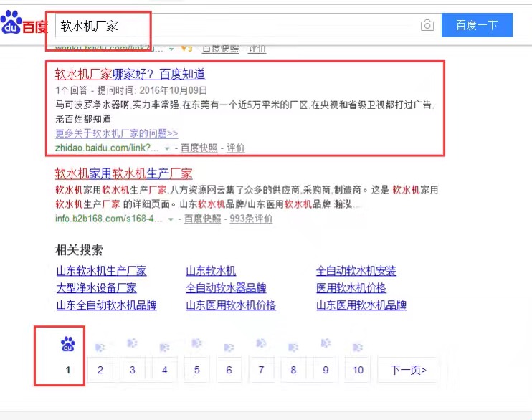Expand dropdown arrow beside wenku.baidu.com link
532x420 pixels.
point(171,49)
